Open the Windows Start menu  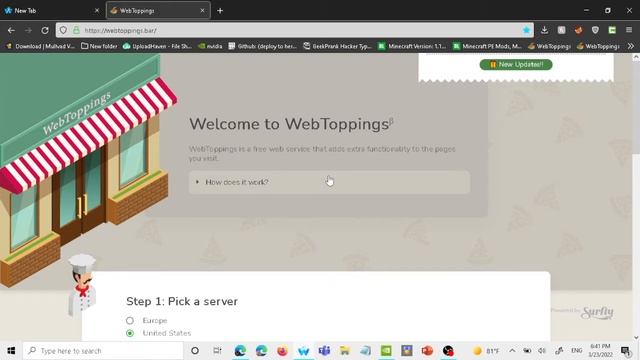click(11, 351)
